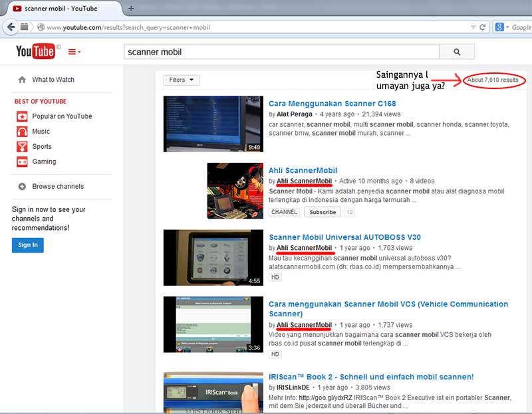Click the blue Sign In button
The image size is (532, 414).
click(28, 245)
